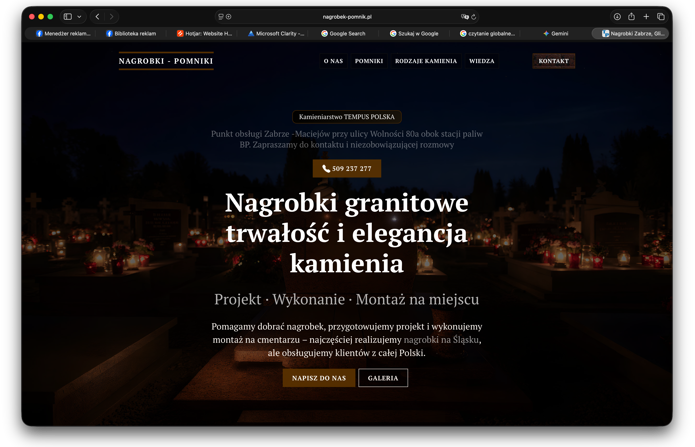Click the Projekt · Wykonanie · Montaż na miejscu text
Screen dimensions: 695x447
pos(347,300)
